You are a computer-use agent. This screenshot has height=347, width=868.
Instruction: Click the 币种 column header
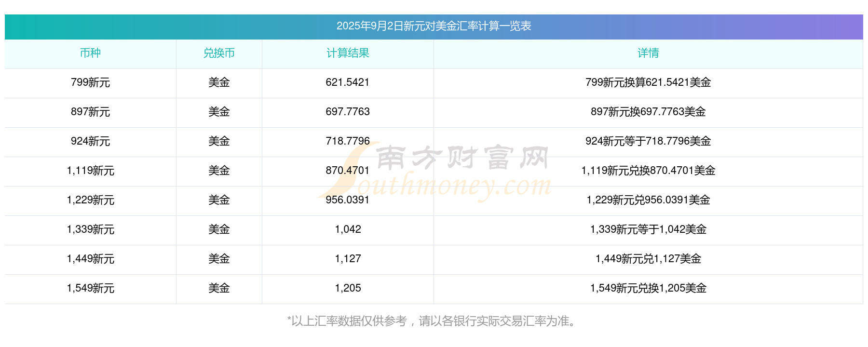coord(90,53)
